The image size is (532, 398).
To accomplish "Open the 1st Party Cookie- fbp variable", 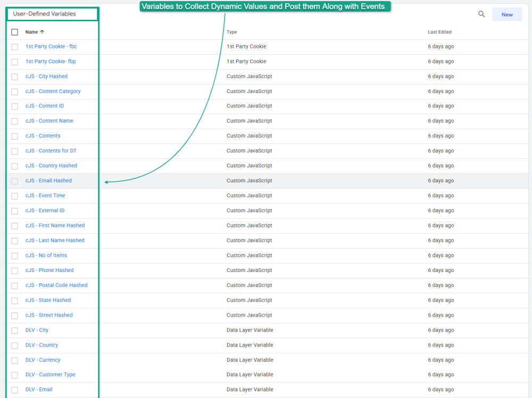I will coord(51,61).
